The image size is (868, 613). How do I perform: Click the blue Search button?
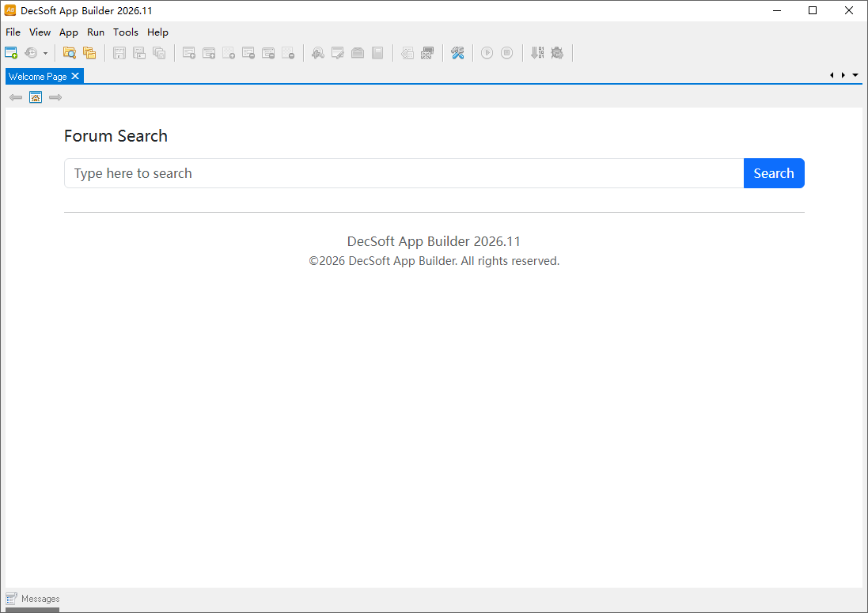pos(774,173)
